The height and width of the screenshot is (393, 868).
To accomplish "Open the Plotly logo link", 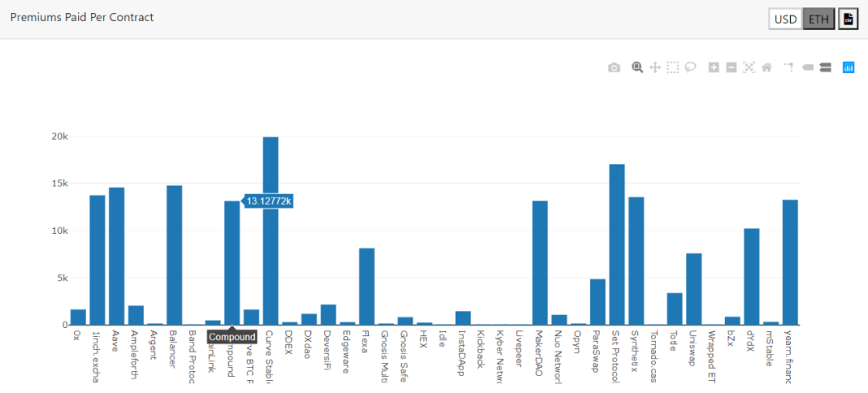I will 849,68.
